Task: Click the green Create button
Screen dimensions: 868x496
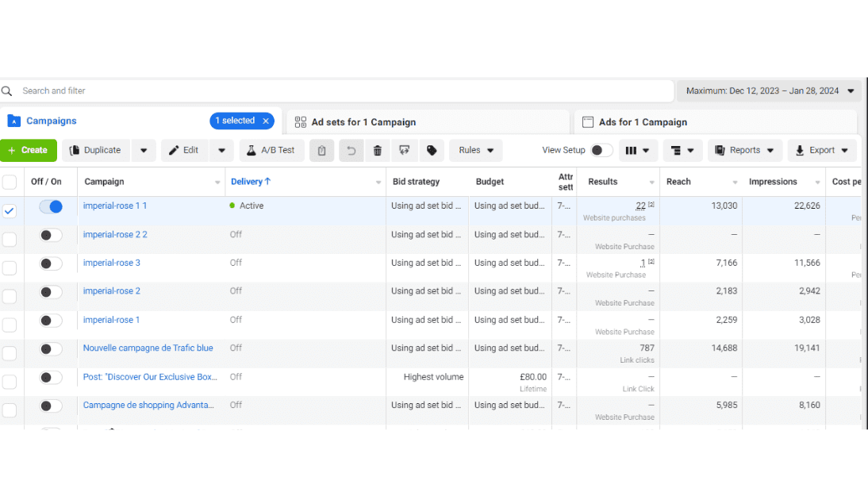Action: click(x=28, y=151)
